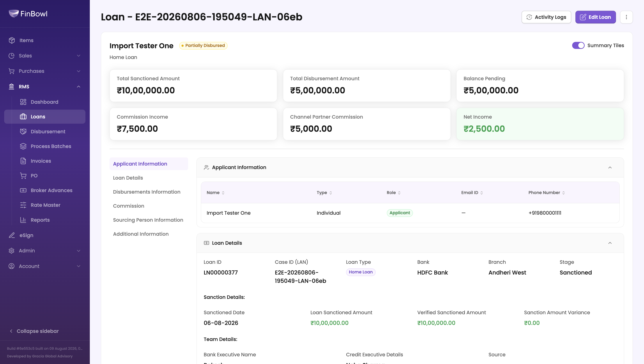Select the Applicant Information side tab
The image size is (644, 364).
click(x=149, y=164)
